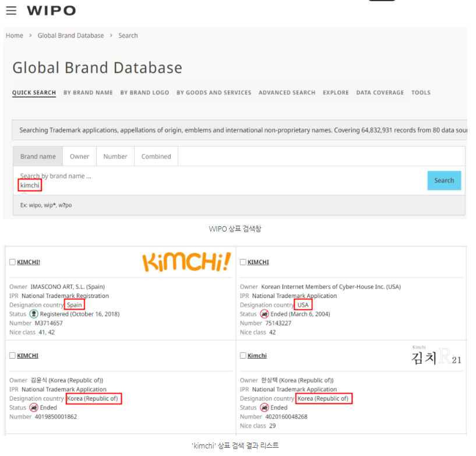Click owner Korean Internet Members of Cyber-House Inc.
476x456 pixels.
point(331,287)
